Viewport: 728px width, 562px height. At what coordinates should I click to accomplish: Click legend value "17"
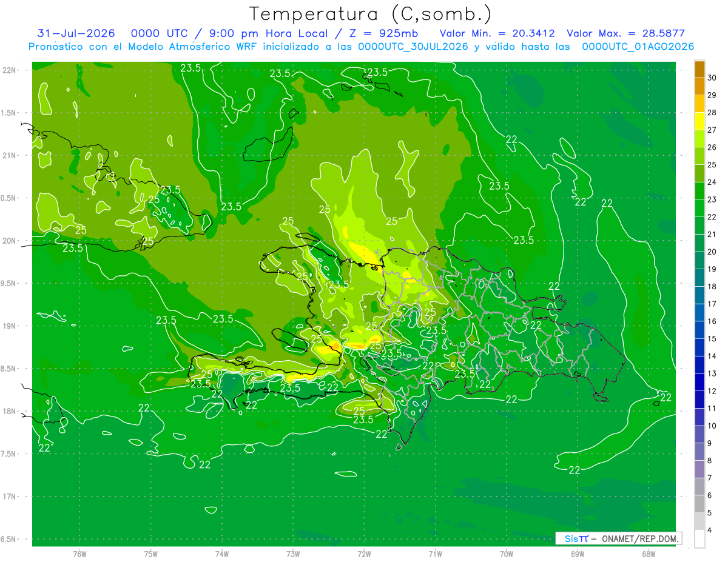(712, 304)
